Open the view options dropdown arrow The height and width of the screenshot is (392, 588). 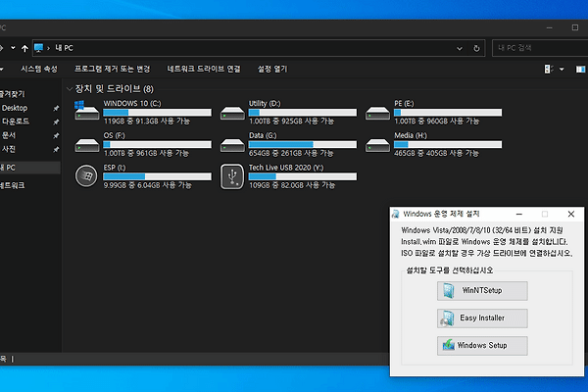562,70
